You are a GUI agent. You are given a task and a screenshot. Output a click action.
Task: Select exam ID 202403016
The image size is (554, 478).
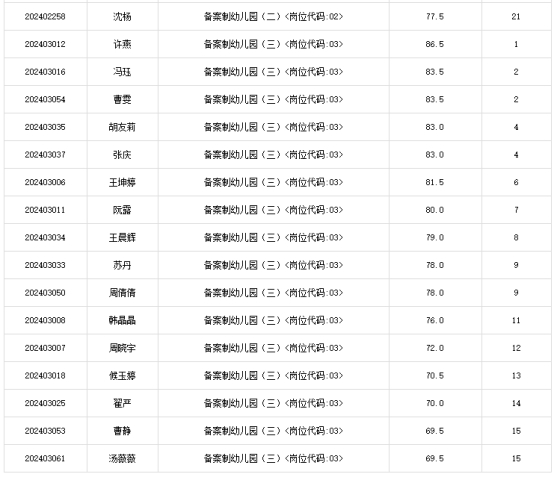click(45, 72)
